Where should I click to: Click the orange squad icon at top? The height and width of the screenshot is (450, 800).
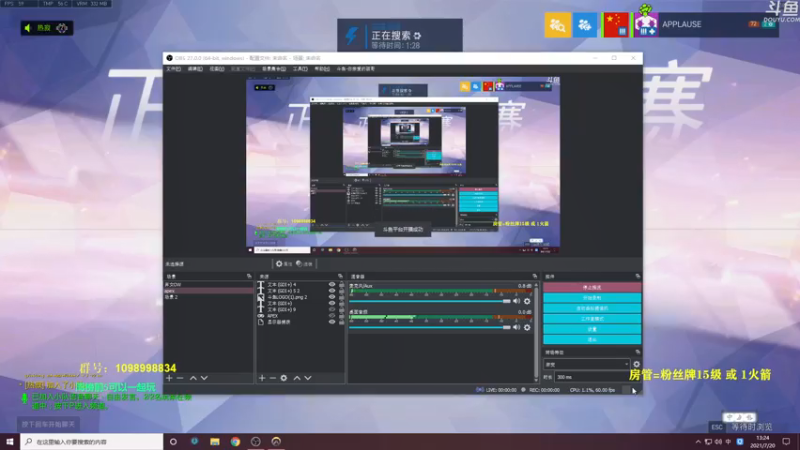coord(558,24)
